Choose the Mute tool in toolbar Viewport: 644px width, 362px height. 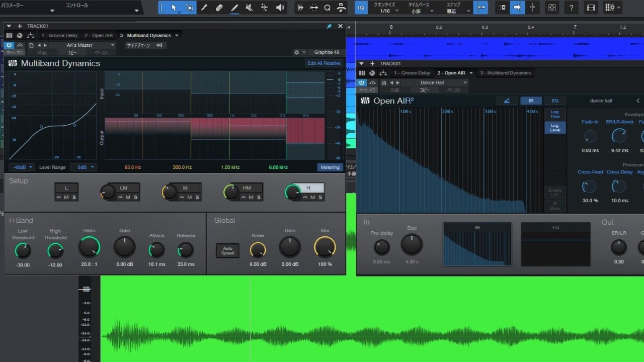(x=249, y=8)
